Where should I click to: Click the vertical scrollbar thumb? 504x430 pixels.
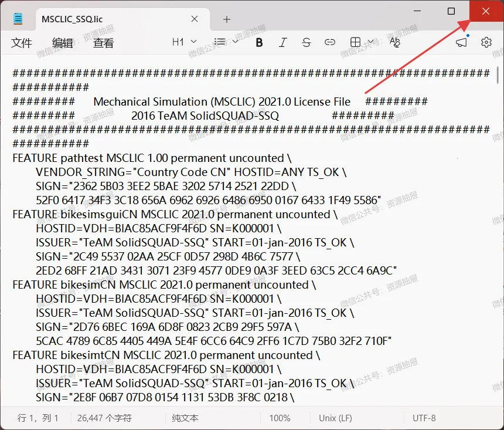tap(498, 75)
